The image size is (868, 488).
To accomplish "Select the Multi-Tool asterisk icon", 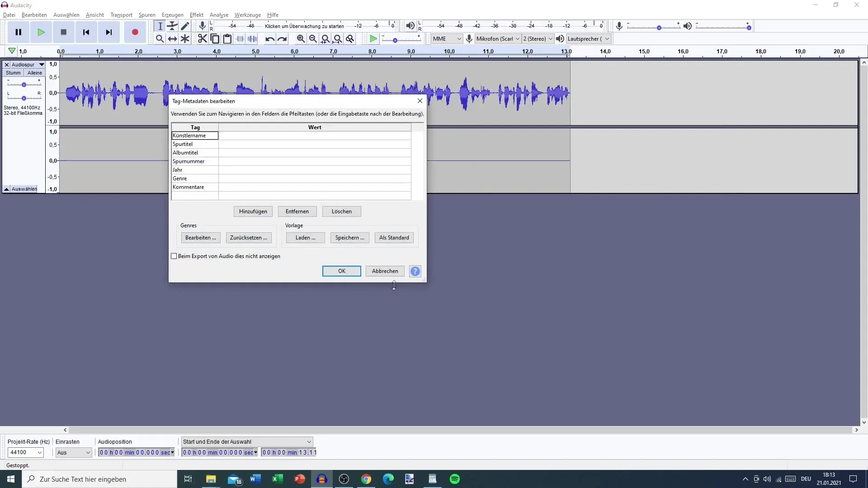I will (185, 39).
